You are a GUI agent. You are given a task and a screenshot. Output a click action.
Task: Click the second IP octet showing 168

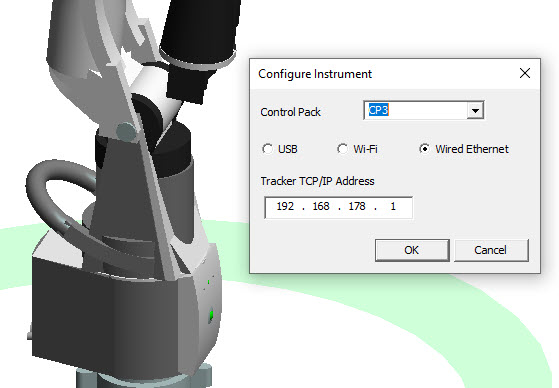click(x=321, y=206)
